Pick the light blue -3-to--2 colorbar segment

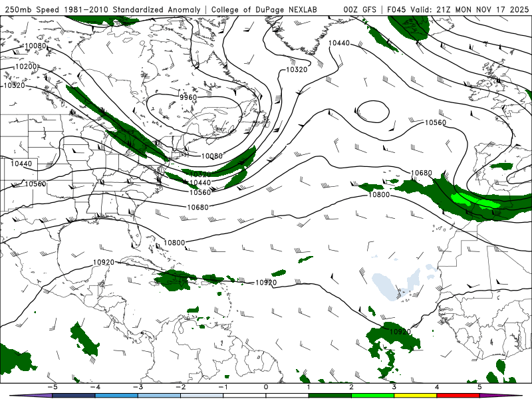159,396
